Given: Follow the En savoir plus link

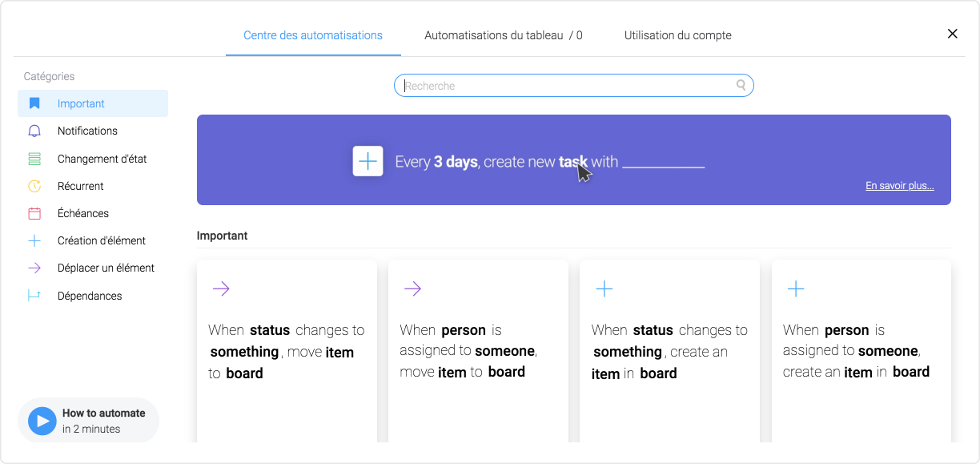Looking at the screenshot, I should [900, 186].
